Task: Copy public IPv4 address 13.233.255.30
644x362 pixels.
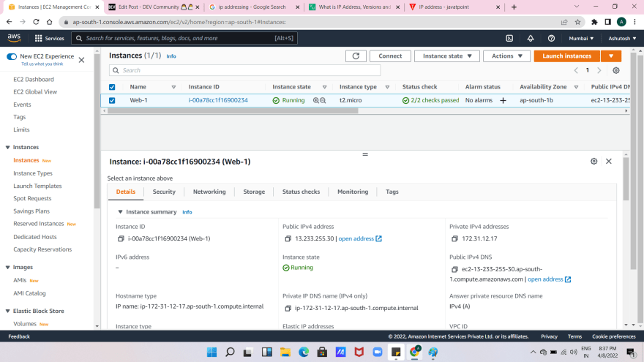Action: point(288,238)
